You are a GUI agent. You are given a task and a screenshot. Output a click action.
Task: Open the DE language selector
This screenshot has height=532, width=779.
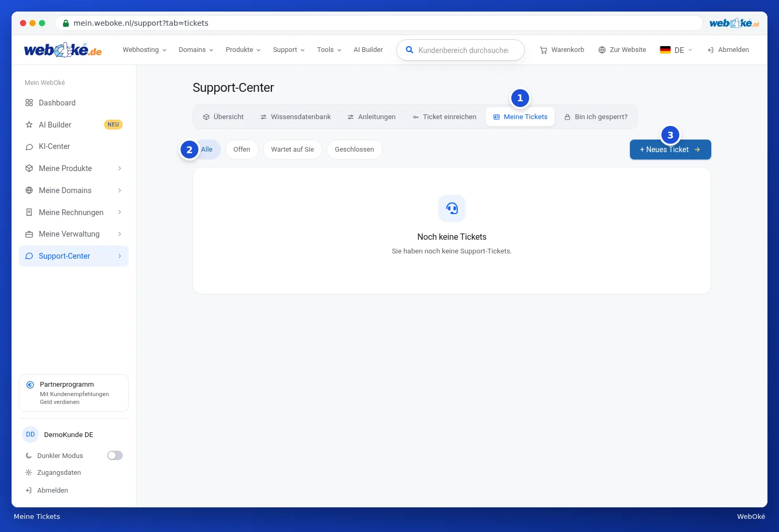click(x=677, y=50)
